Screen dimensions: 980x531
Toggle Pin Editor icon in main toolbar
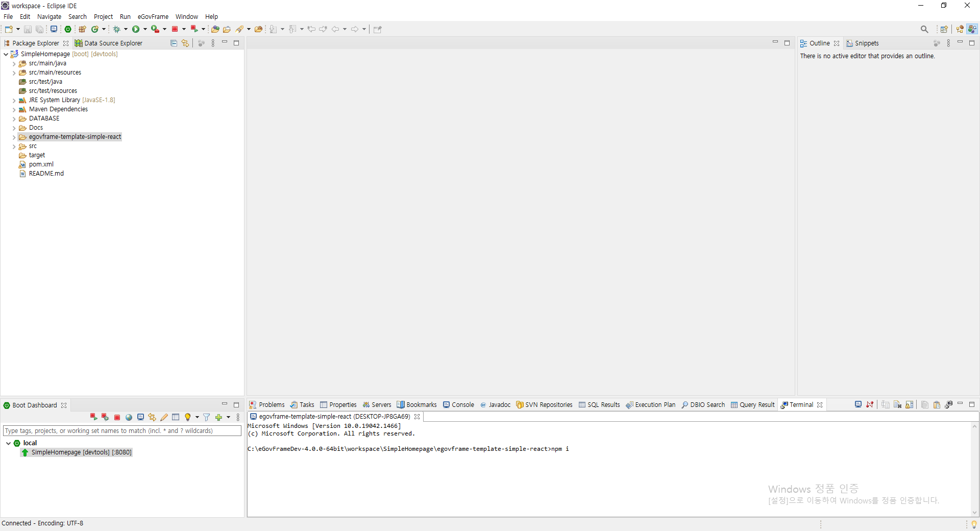pos(378,29)
